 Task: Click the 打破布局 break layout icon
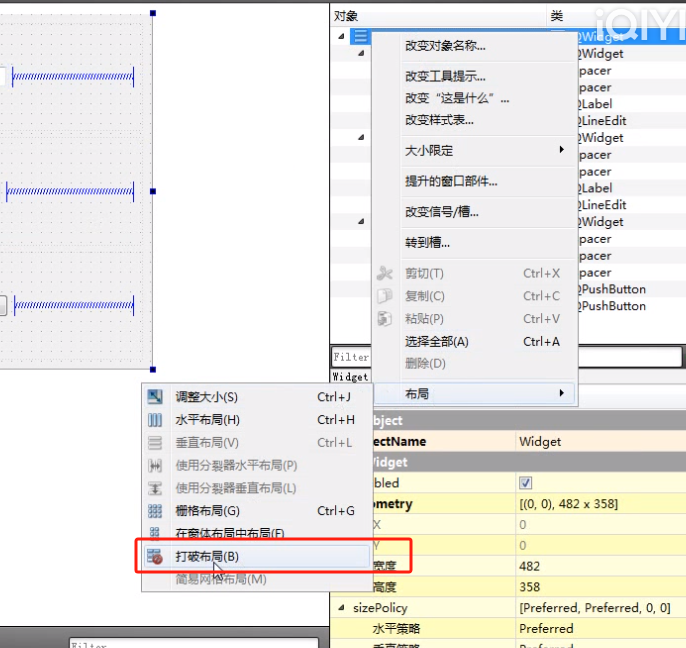pyautogui.click(x=155, y=557)
